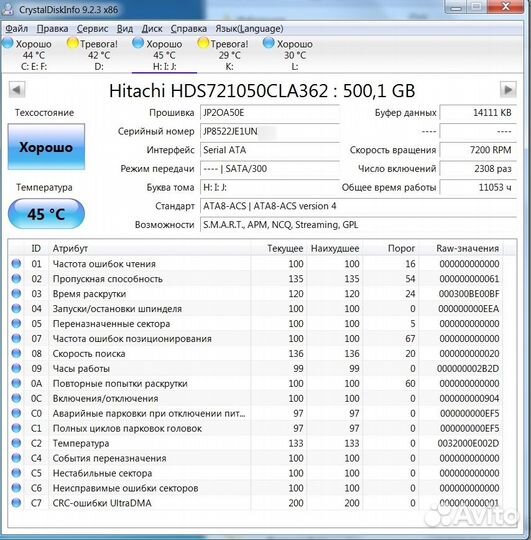Open the Сервис menu
Image resolution: width=531 pixels, height=540 pixels.
click(92, 29)
